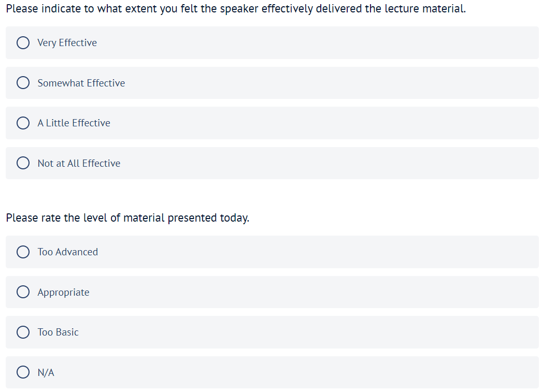Click the "Too Advanced" label text
Image resolution: width=542 pixels, height=392 pixels.
coord(67,252)
